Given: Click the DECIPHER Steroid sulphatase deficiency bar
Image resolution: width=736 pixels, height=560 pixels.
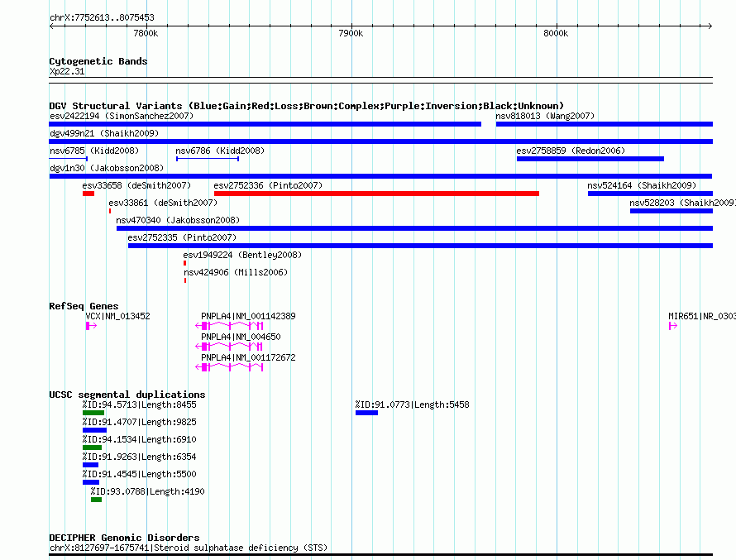Looking at the screenshot, I should 380,554.
